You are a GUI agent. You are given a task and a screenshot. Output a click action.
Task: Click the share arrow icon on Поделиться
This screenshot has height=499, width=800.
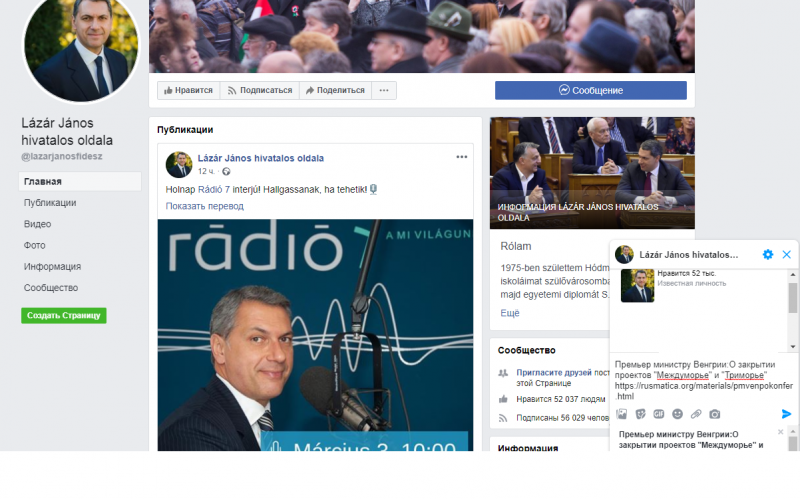310,90
